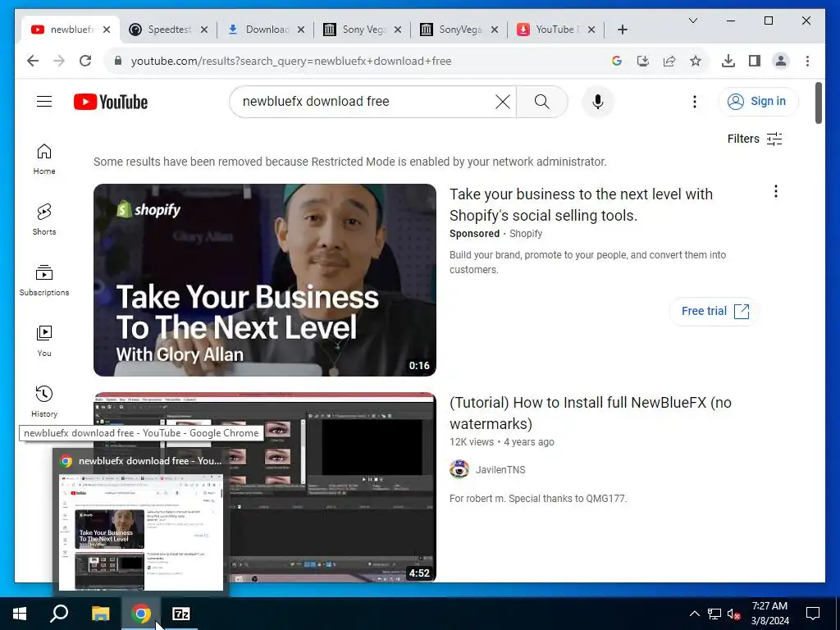Click the muted volume tray icon
The width and height of the screenshot is (840, 630).
click(734, 614)
